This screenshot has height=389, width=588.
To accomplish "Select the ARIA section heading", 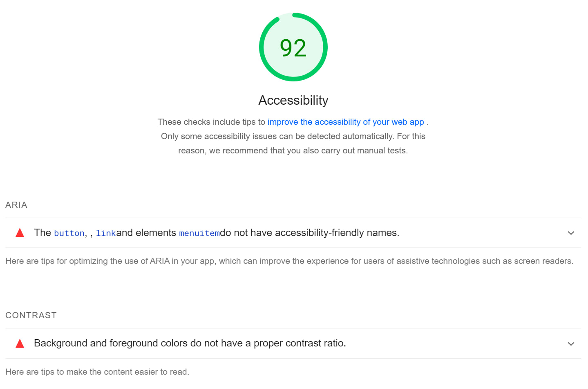I will pyautogui.click(x=16, y=205).
